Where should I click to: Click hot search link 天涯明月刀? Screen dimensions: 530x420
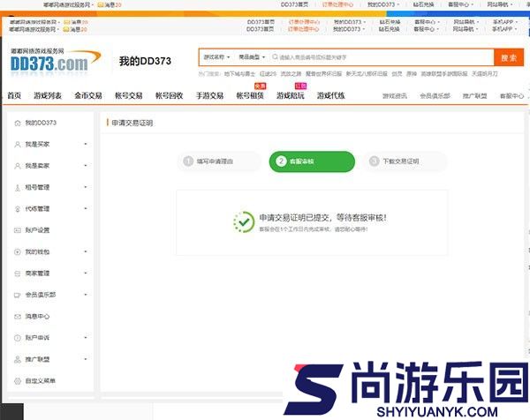[485, 74]
